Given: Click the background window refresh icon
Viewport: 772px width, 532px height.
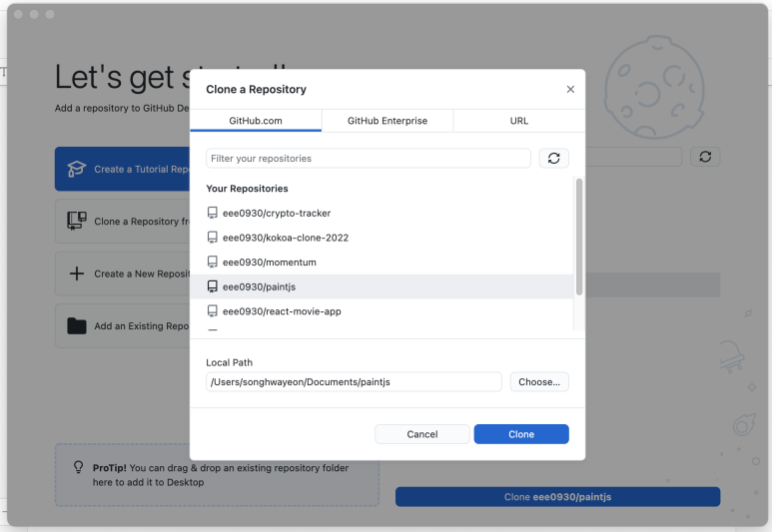Looking at the screenshot, I should (705, 157).
